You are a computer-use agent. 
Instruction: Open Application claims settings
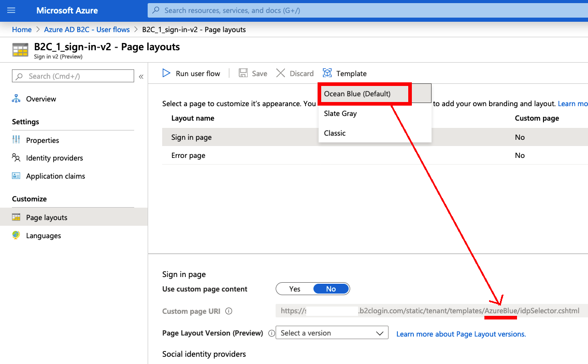coord(55,176)
